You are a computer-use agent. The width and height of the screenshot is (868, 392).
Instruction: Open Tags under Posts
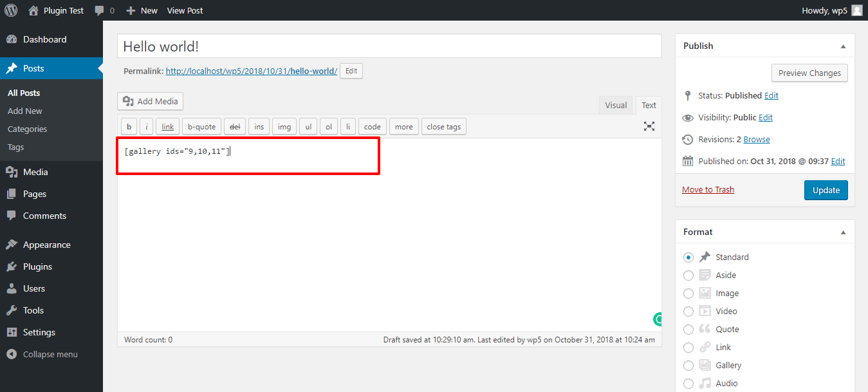coord(16,147)
